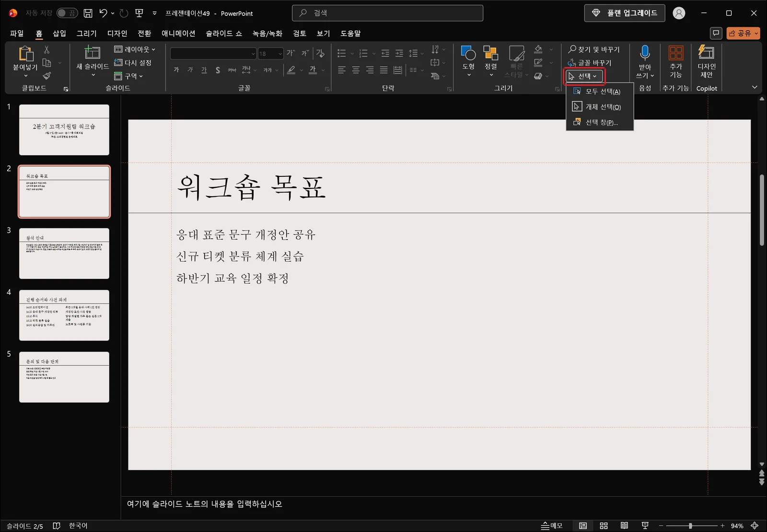
Task: Align text right icon
Action: coord(370,70)
